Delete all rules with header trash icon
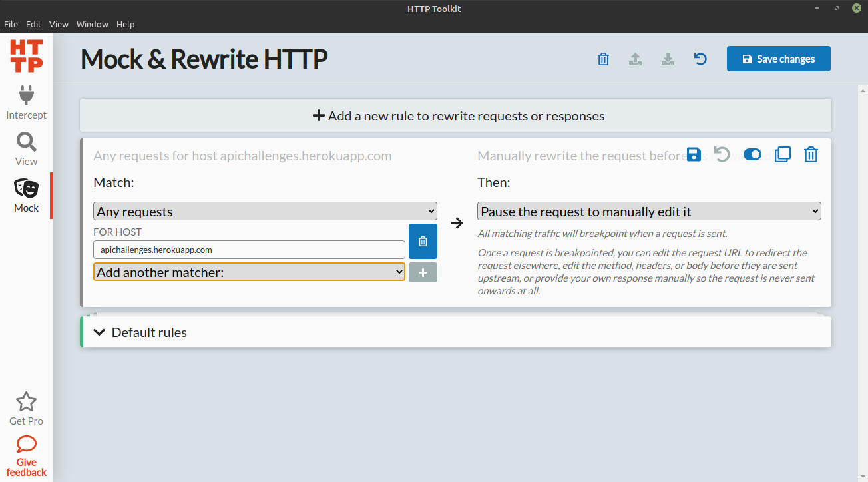 coord(603,59)
